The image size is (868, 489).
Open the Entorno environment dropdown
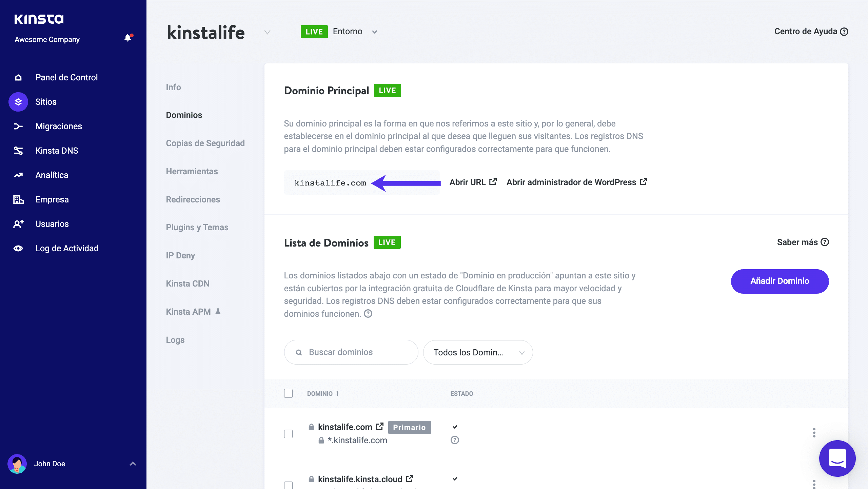pos(374,32)
